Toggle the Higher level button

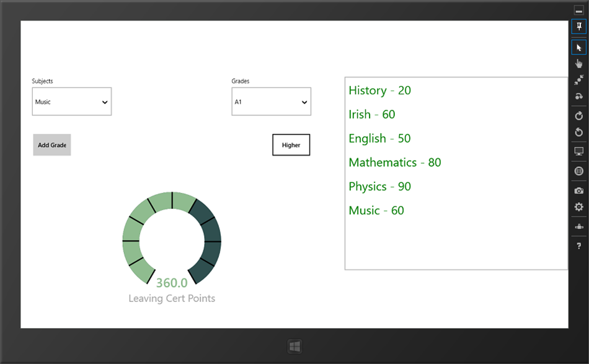pos(291,145)
